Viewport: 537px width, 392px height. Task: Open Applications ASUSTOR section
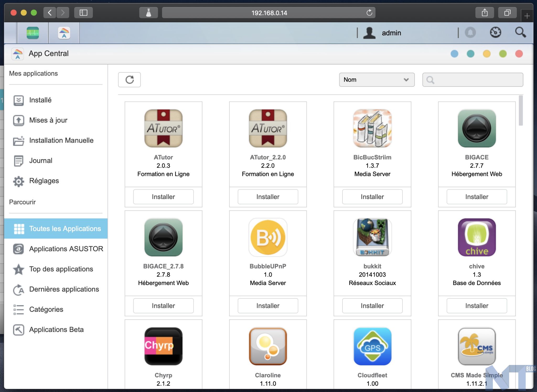tap(66, 249)
